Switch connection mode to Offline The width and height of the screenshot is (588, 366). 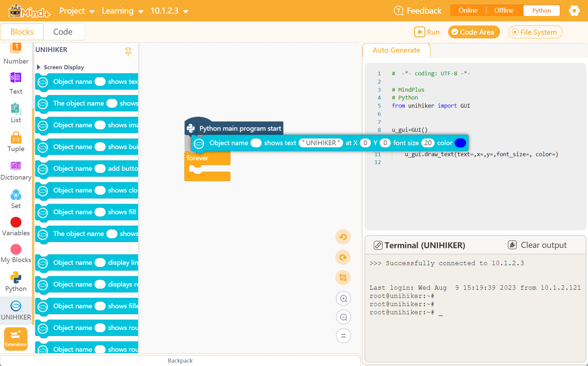click(503, 10)
